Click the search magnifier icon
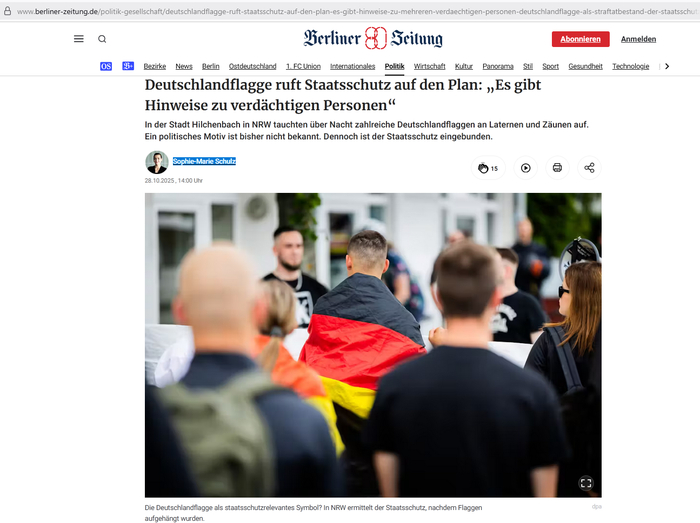 [x=102, y=39]
